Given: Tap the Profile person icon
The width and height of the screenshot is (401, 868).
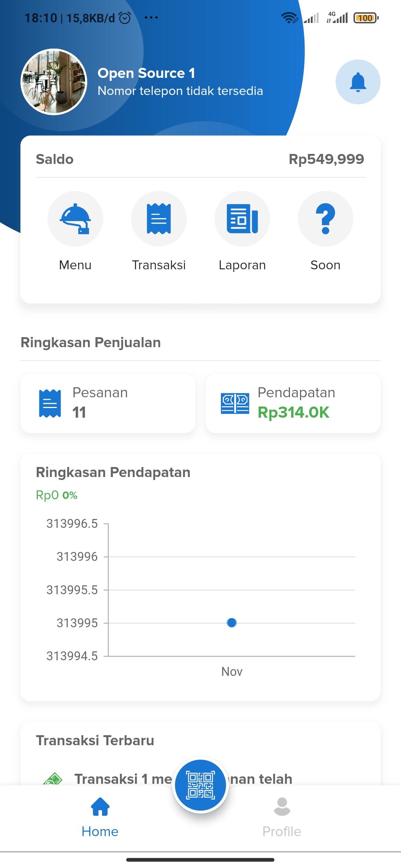Looking at the screenshot, I should [282, 807].
